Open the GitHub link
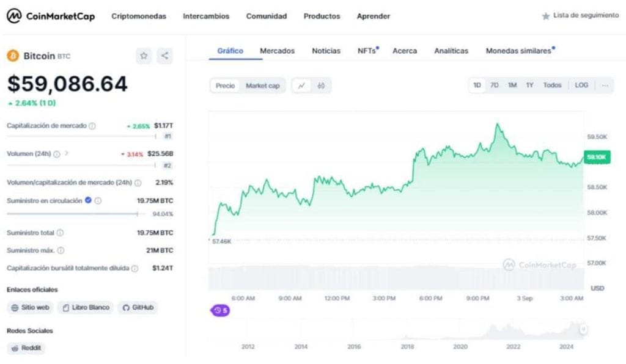Viewport: 626px width, 364px height. click(x=138, y=308)
